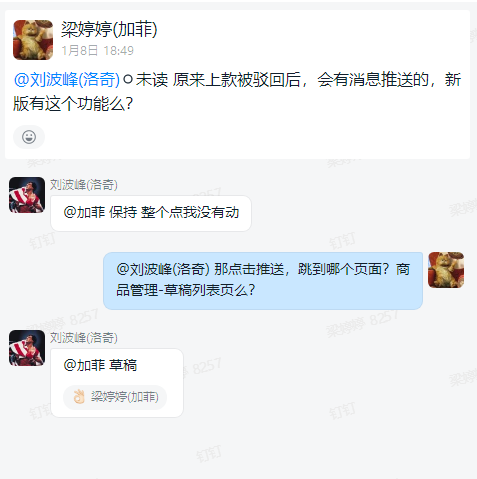The width and height of the screenshot is (477, 479).
Task: Open the smiley emoji reaction button
Action: pyautogui.click(x=29, y=137)
